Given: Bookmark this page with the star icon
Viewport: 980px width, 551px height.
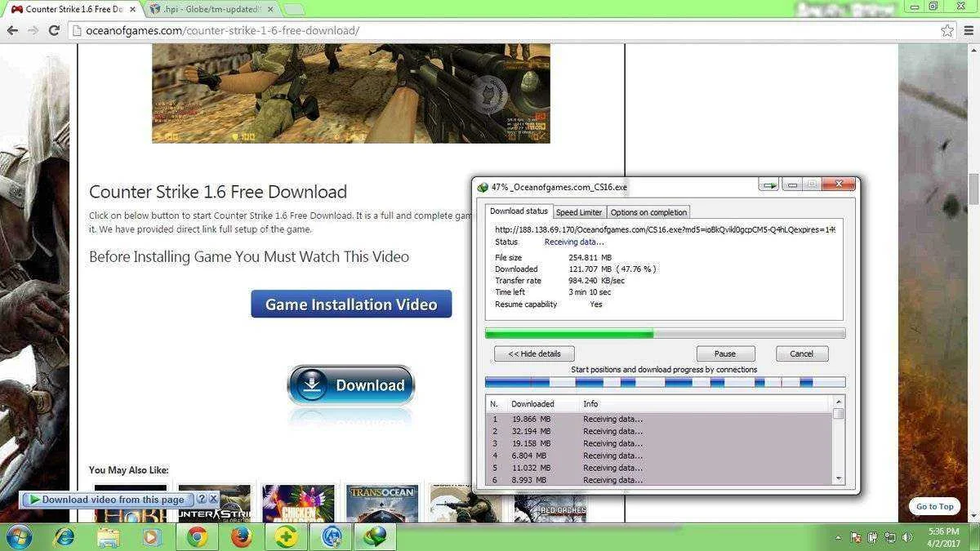Looking at the screenshot, I should (x=947, y=30).
